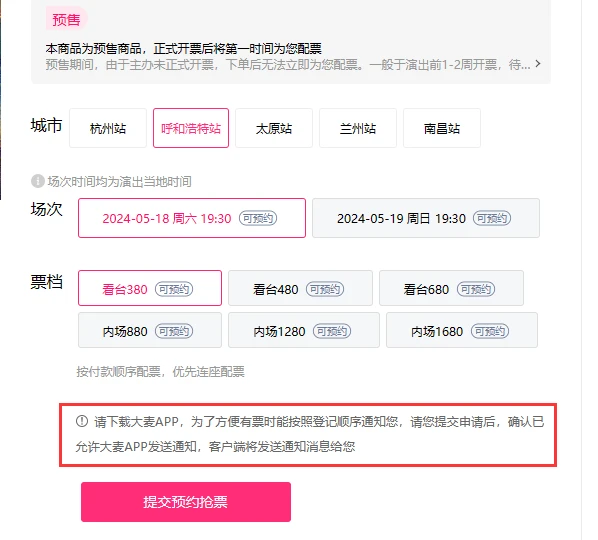Image resolution: width=598 pixels, height=540 pixels.
Task: Pick the 看台680 ticket tier
Action: tap(451, 288)
